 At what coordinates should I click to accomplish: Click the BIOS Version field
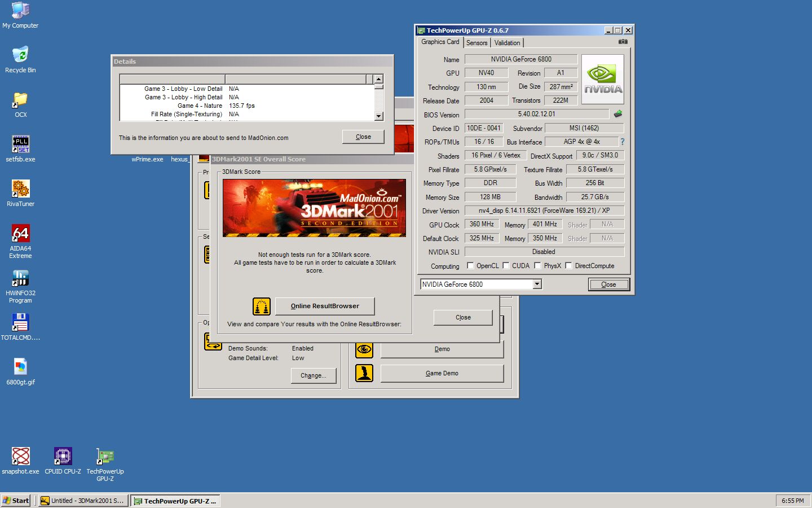coord(536,114)
